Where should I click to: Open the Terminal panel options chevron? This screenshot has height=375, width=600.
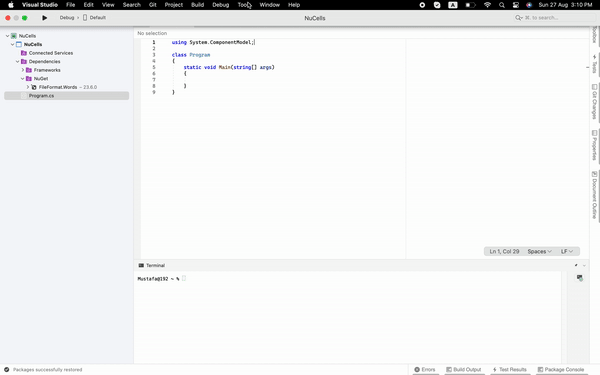[584, 265]
